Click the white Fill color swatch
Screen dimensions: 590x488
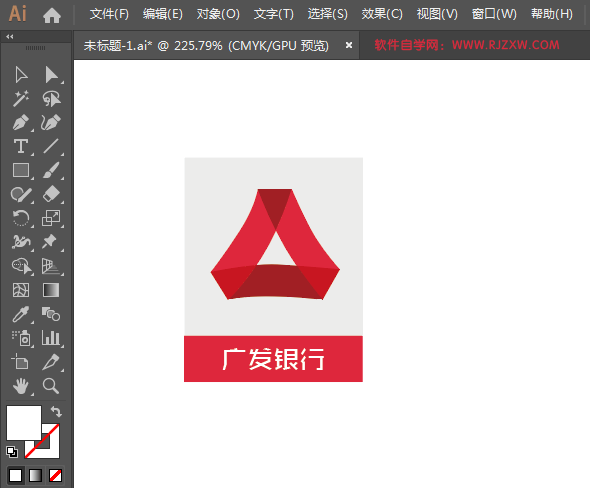tap(23, 422)
